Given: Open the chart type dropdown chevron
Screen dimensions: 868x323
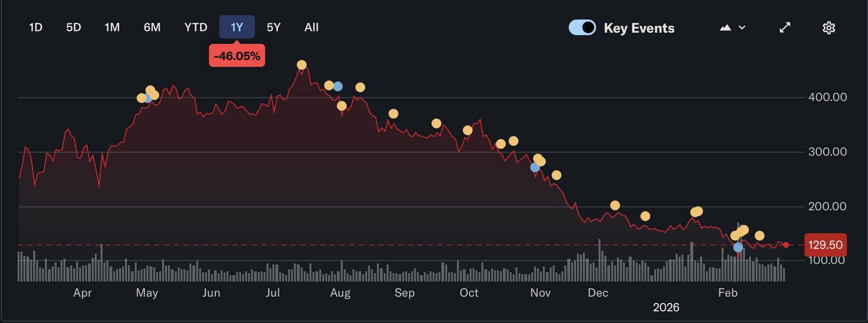Looking at the screenshot, I should 742,28.
